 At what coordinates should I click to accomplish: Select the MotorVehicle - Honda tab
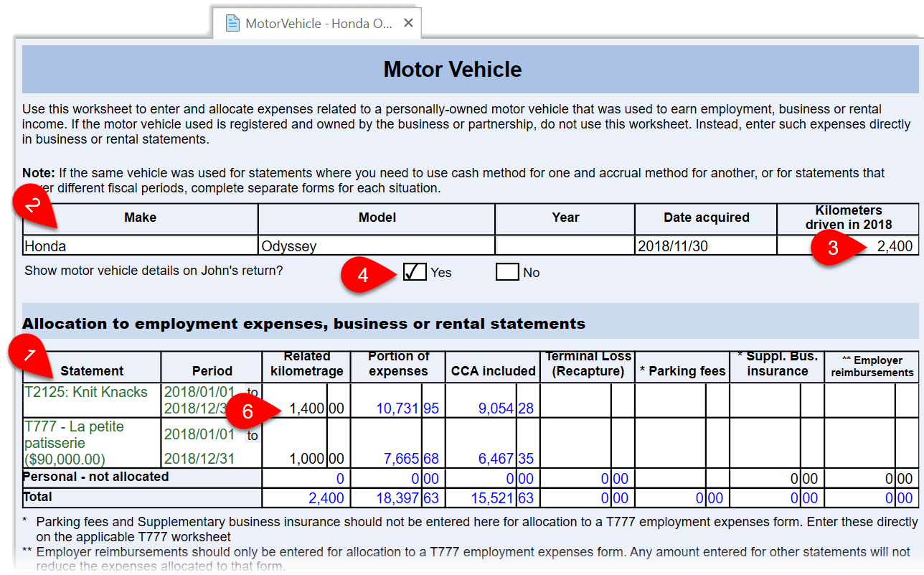pyautogui.click(x=316, y=23)
